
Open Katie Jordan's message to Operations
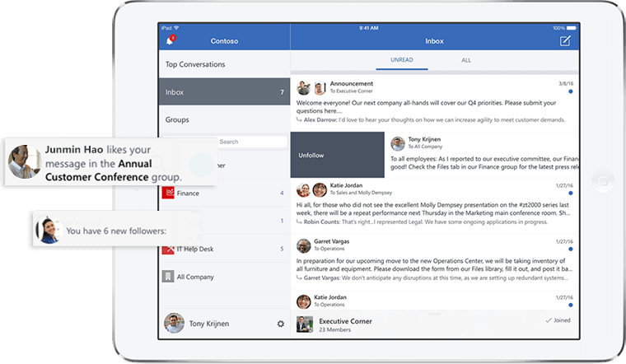(x=434, y=300)
